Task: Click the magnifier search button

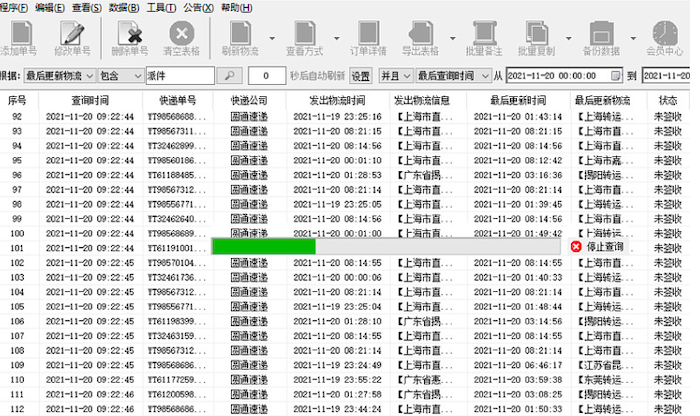Action: click(229, 76)
